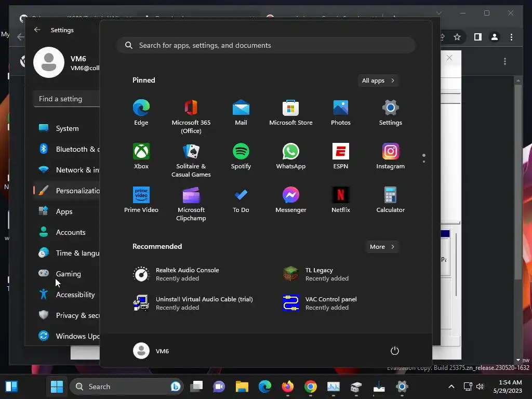
Task: Launch Messenger pinned app
Action: pos(291,199)
